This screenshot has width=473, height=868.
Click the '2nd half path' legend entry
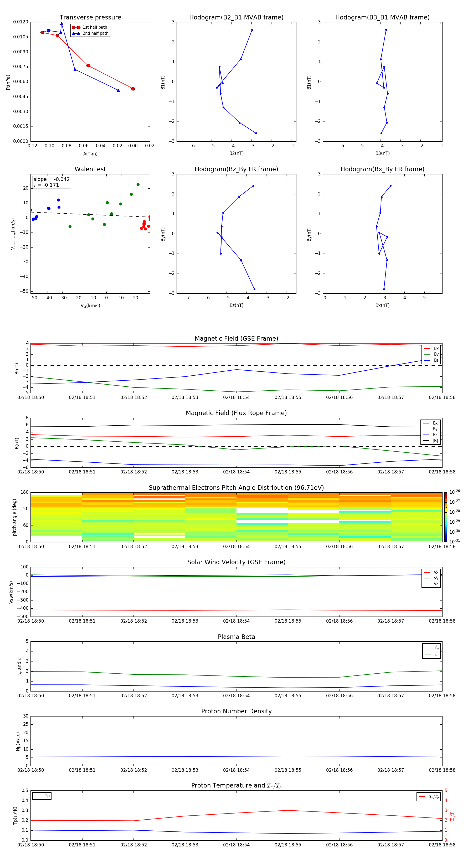[x=90, y=33]
